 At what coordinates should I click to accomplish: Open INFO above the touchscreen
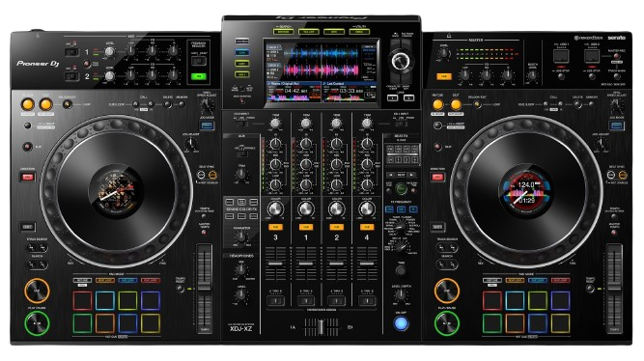pos(334,32)
